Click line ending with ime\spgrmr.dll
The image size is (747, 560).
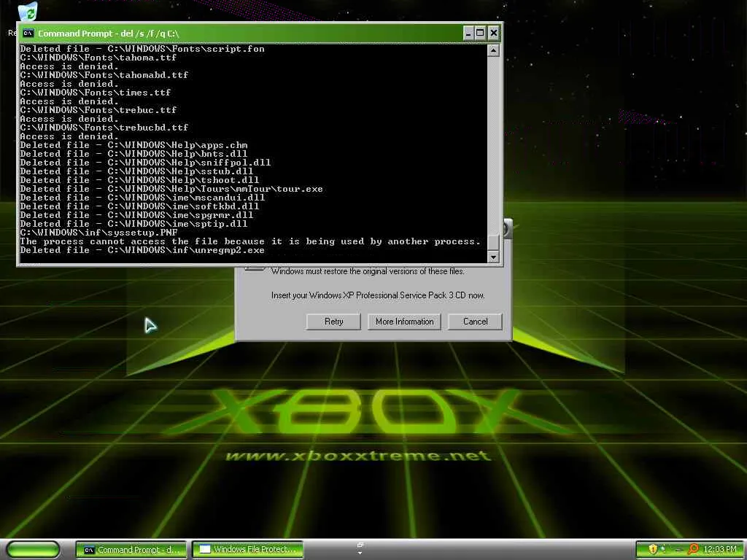[136, 215]
